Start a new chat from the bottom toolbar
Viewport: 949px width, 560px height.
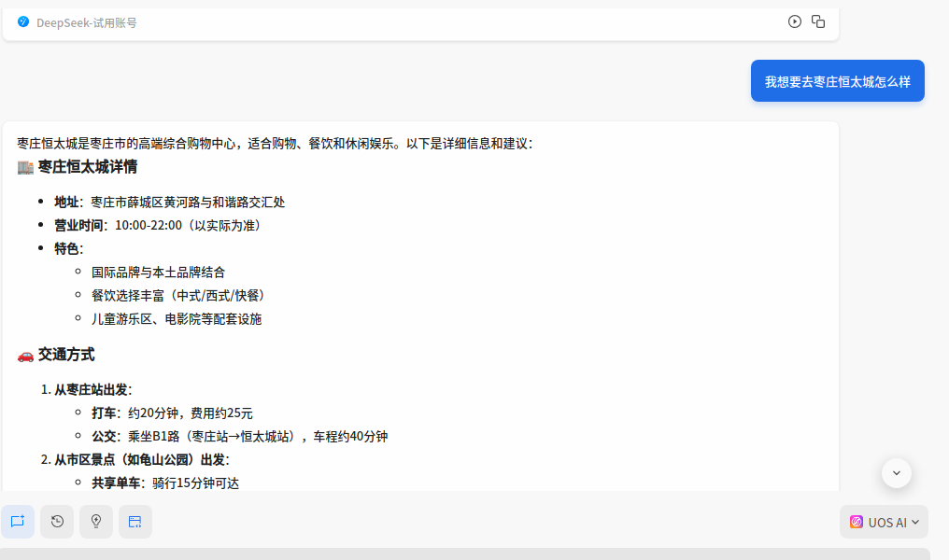18,522
